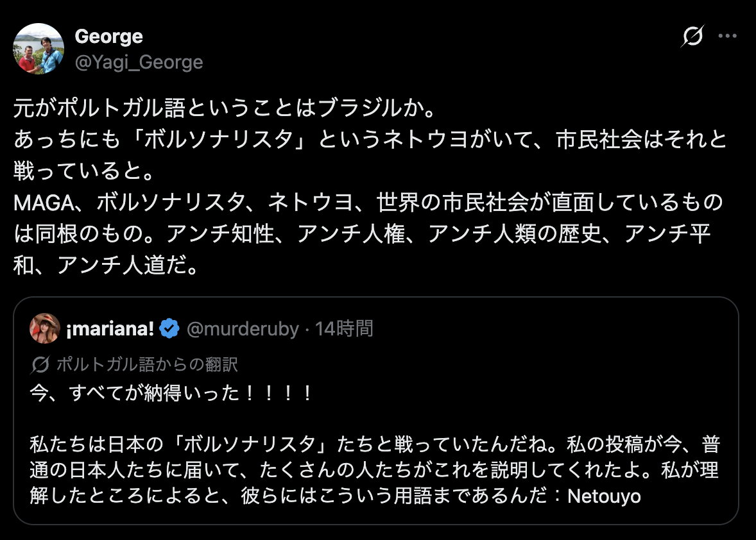The image size is (756, 540).
Task: Click 解したところによると in the quoted post
Action: point(115,496)
